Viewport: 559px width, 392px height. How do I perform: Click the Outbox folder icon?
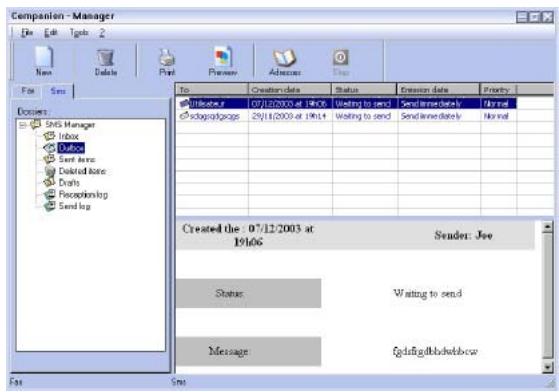tap(49, 148)
